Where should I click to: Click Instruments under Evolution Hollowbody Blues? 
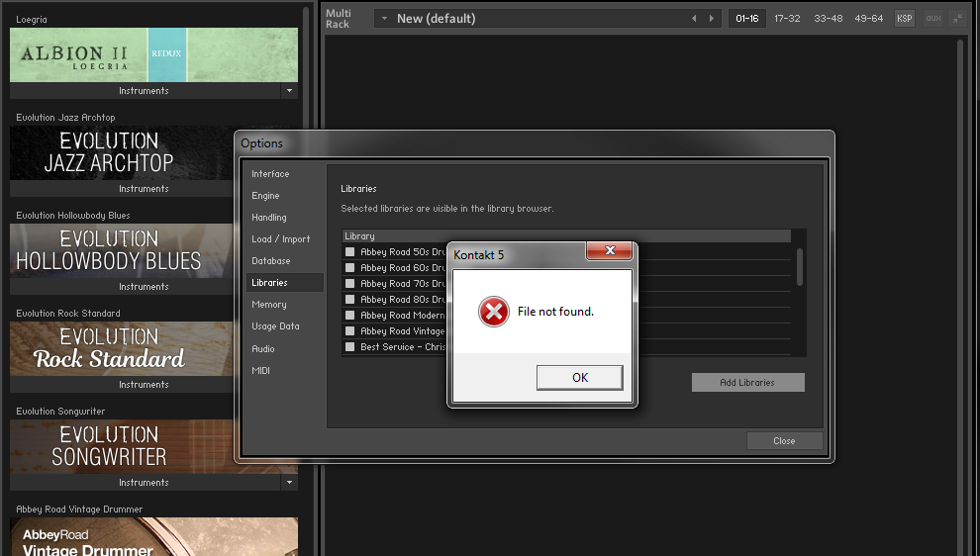pos(144,287)
